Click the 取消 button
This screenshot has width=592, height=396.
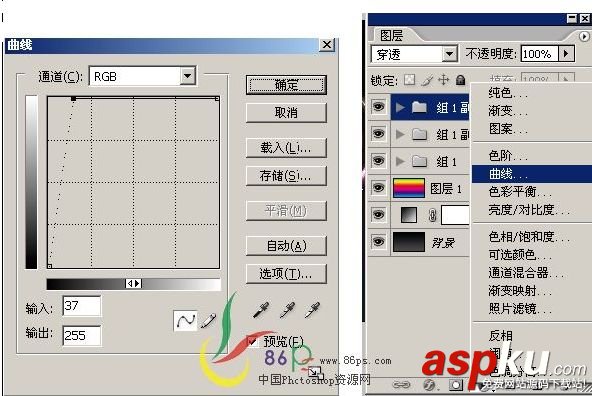[286, 112]
